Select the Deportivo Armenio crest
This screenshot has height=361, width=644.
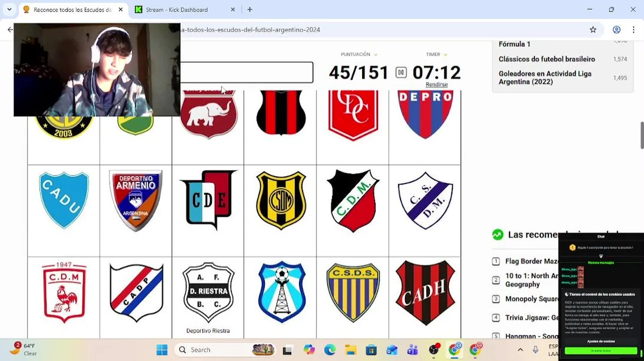(x=135, y=201)
